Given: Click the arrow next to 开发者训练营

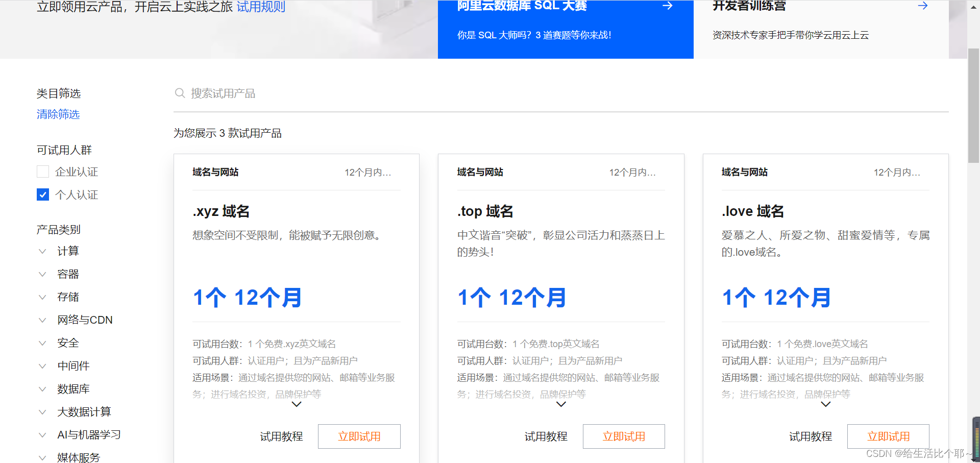Looking at the screenshot, I should (923, 6).
